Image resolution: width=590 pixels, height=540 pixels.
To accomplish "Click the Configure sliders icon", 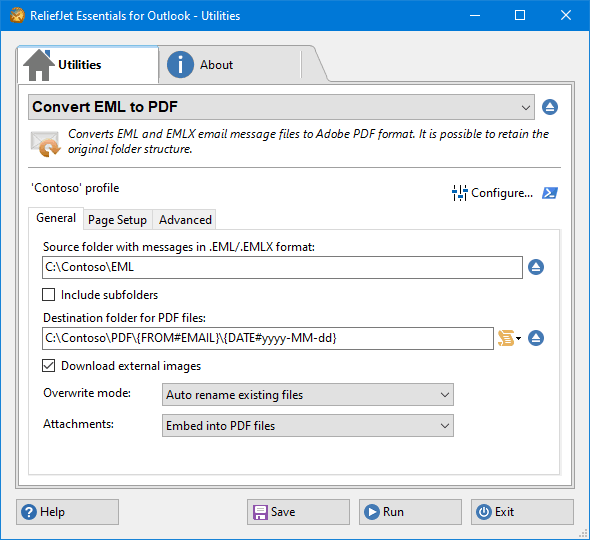I will pos(459,193).
